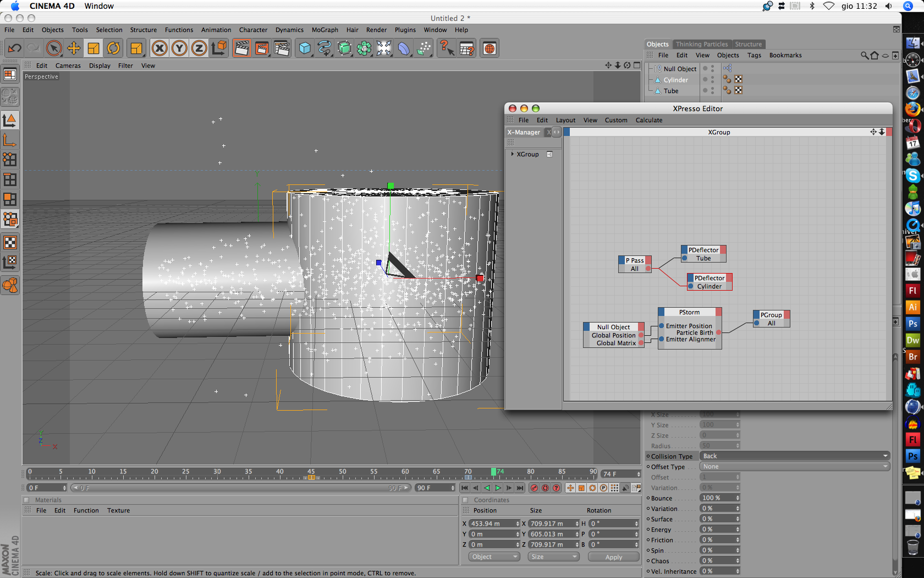Screen dimensions: 924x578
Task: Toggle Y-axis lock
Action: pos(179,48)
